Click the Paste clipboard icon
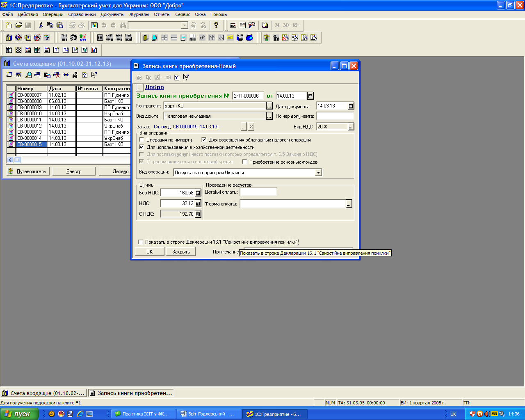 (59, 25)
